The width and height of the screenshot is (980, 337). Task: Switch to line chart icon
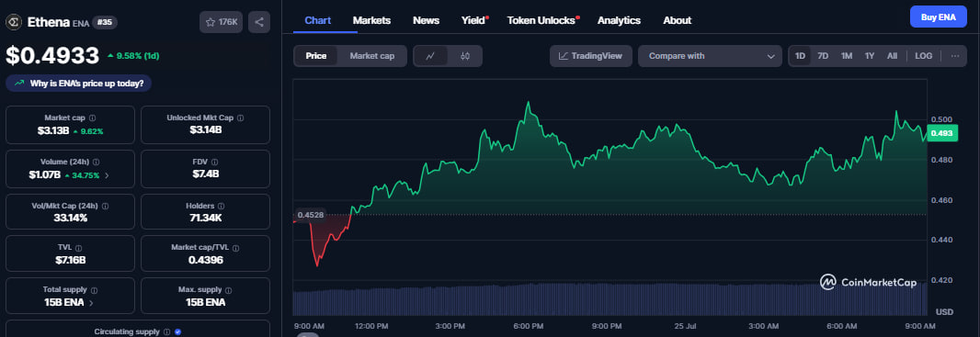(x=430, y=55)
